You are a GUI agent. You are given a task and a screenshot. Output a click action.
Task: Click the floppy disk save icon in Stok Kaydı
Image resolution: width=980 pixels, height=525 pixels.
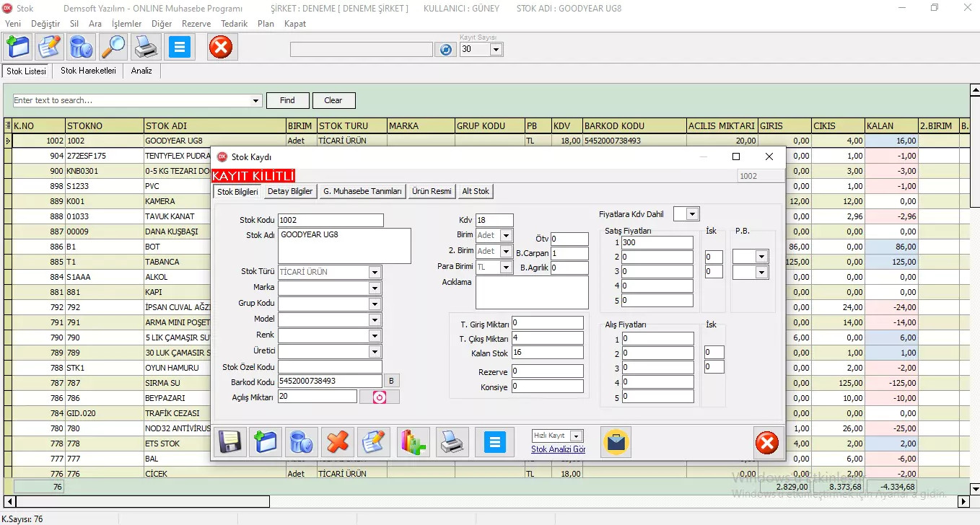[231, 442]
